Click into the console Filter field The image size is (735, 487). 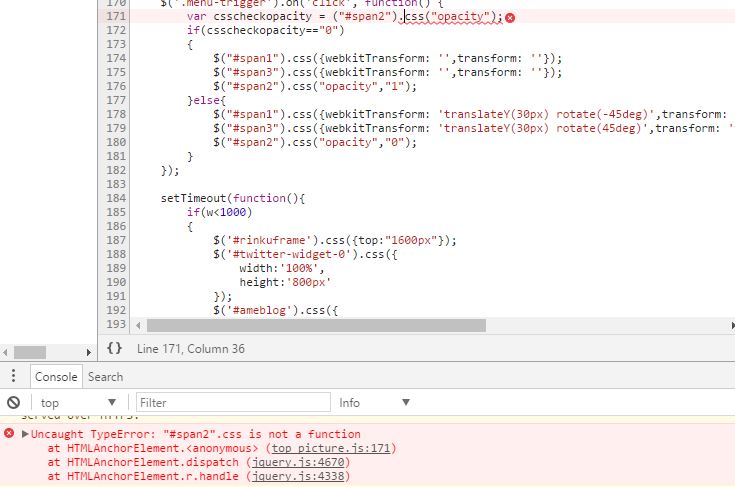(x=233, y=403)
